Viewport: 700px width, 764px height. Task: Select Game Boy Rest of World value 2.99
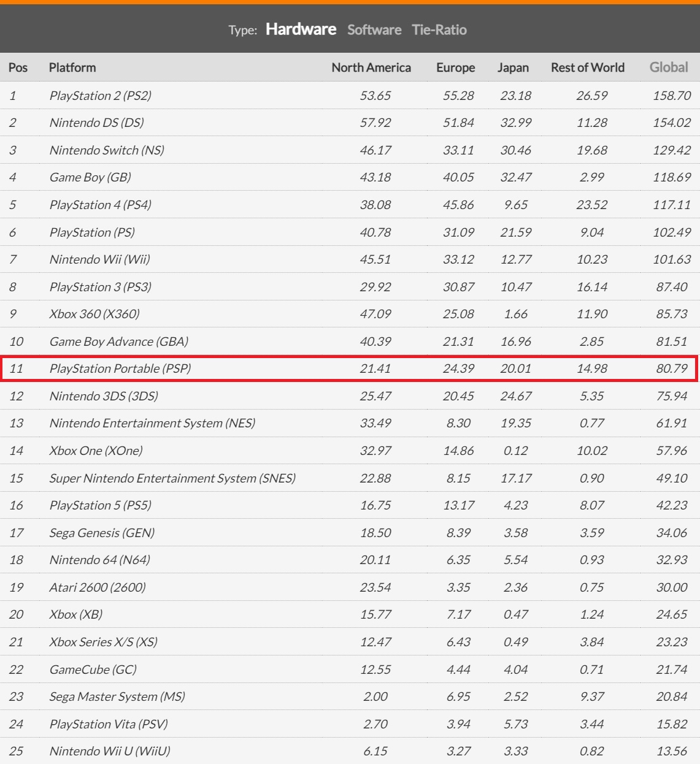[x=592, y=177]
